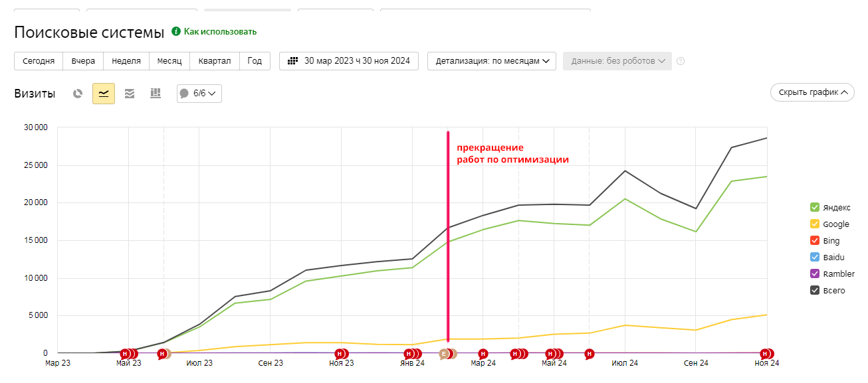This screenshot has width=868, height=383.
Task: Open the Данные: без роботов dropdown
Action: pyautogui.click(x=617, y=61)
